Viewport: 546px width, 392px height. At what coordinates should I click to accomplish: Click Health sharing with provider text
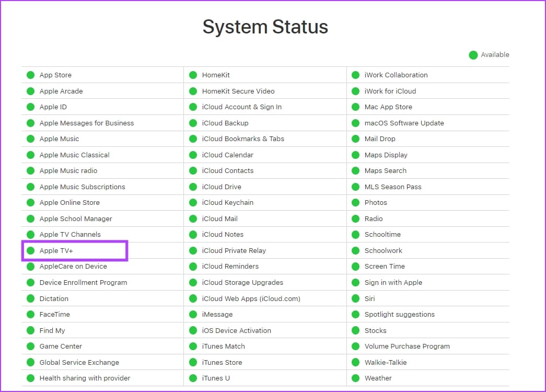[85, 378]
